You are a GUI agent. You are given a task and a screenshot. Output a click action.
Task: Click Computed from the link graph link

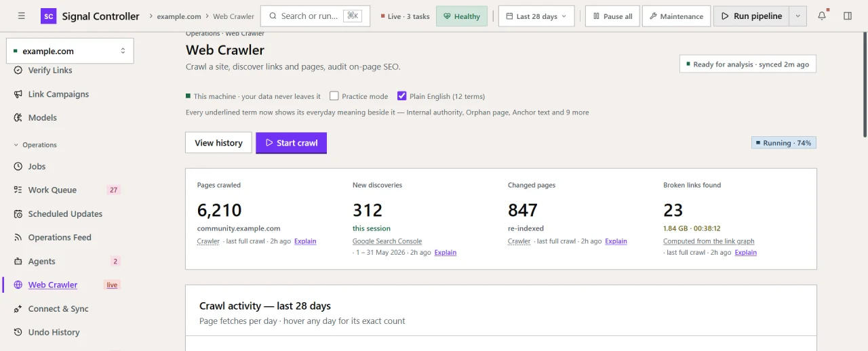click(x=709, y=241)
